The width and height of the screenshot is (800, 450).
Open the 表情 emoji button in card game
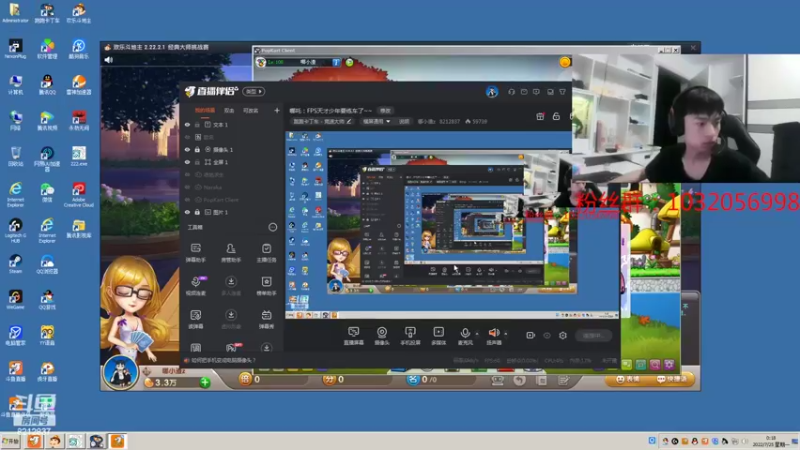coord(628,379)
